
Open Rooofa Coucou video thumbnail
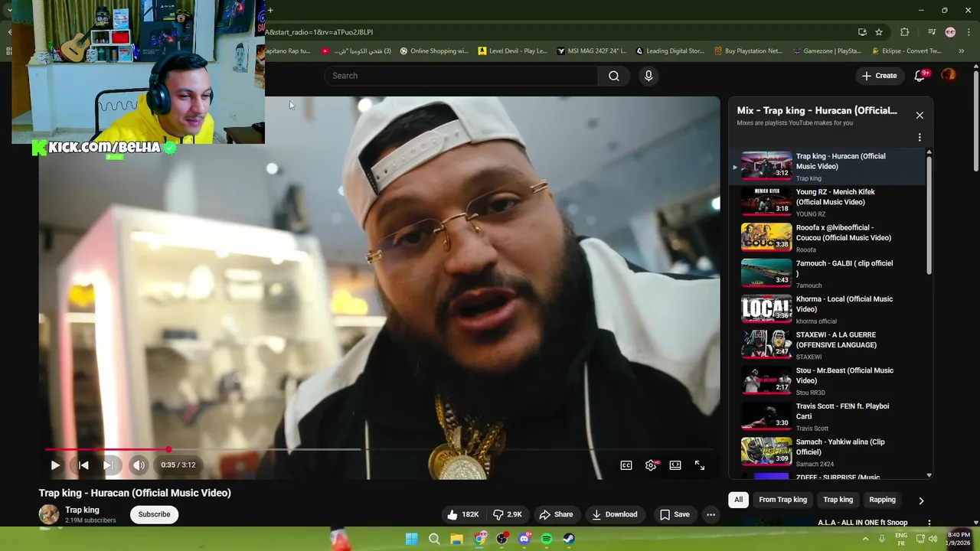(766, 236)
